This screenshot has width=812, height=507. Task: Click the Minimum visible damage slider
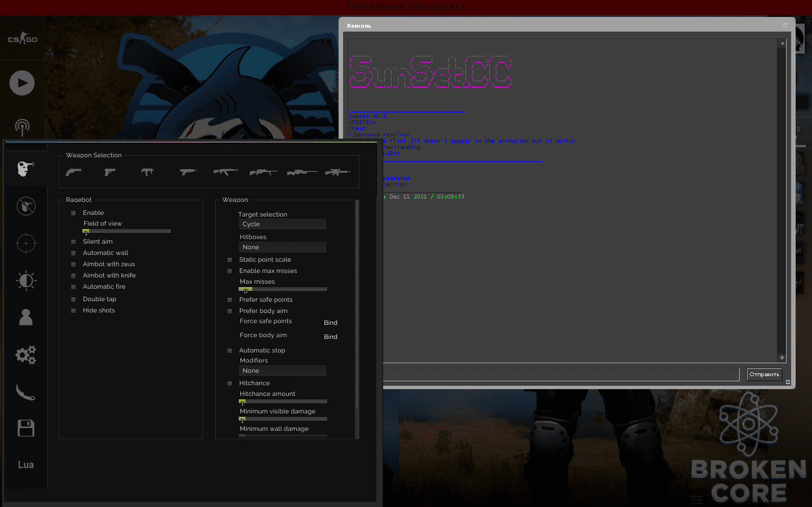(x=283, y=418)
